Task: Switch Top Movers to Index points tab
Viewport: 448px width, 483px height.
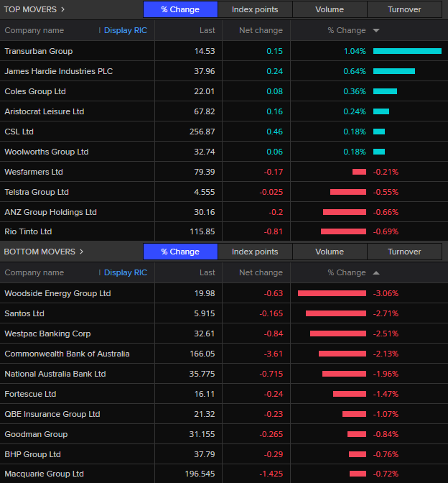Action: point(255,9)
